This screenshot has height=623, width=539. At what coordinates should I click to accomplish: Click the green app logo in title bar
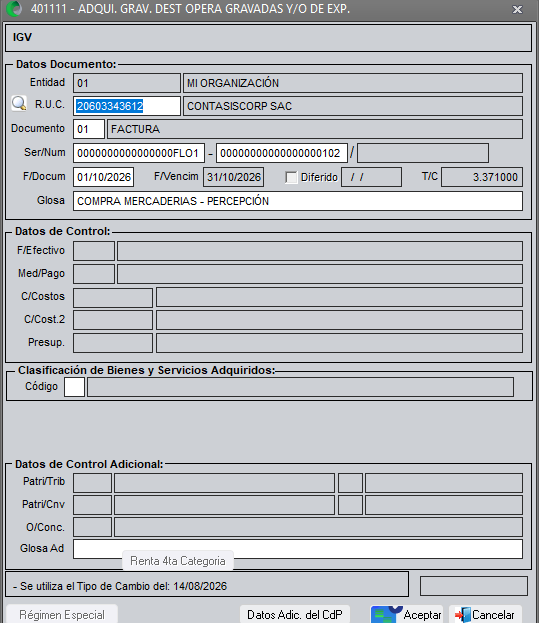click(14, 9)
